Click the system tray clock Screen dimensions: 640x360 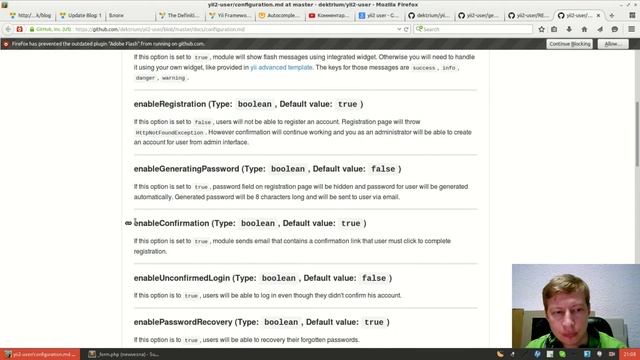(x=630, y=354)
